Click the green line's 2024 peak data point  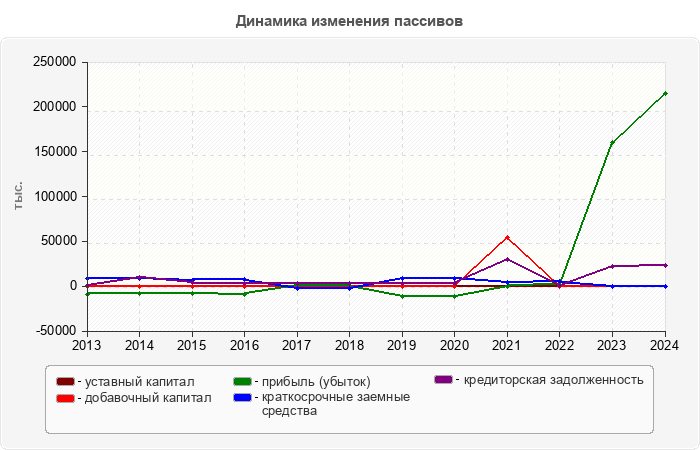[x=665, y=94]
